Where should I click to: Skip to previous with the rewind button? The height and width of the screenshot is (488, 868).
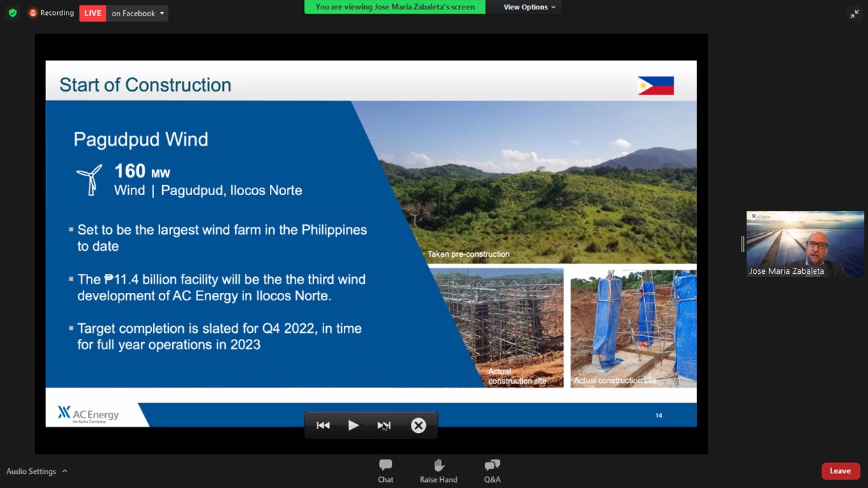coord(323,426)
